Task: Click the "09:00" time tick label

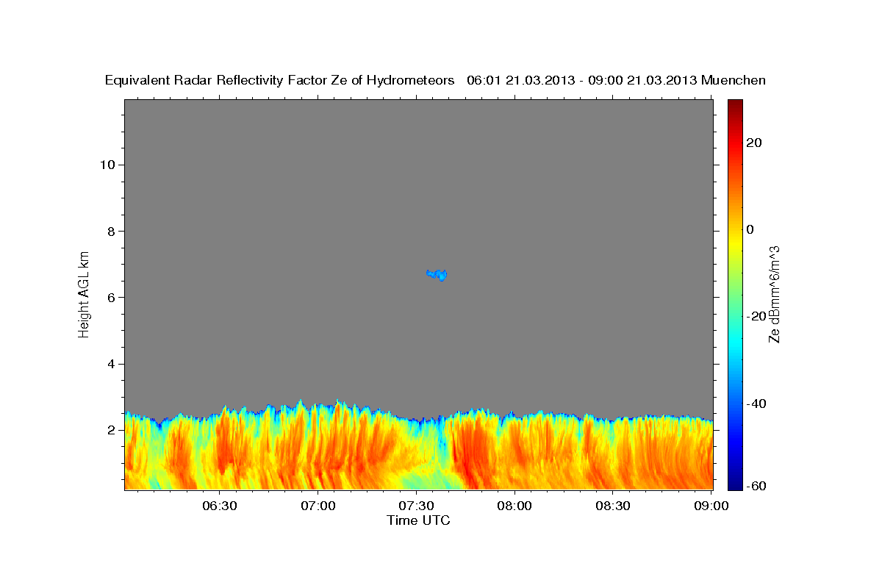Action: coord(711,506)
